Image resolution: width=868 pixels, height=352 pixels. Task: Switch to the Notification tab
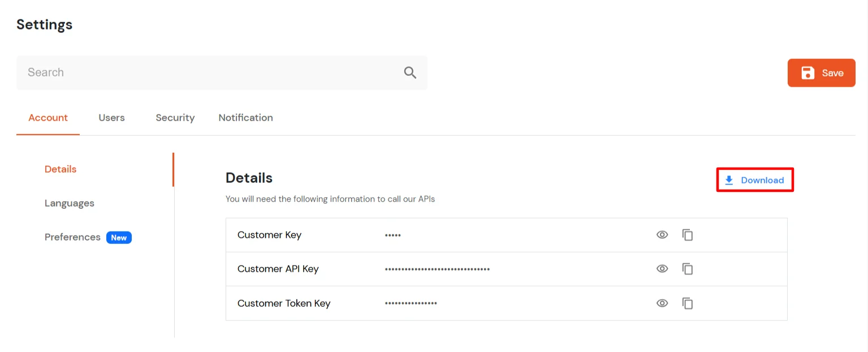245,118
